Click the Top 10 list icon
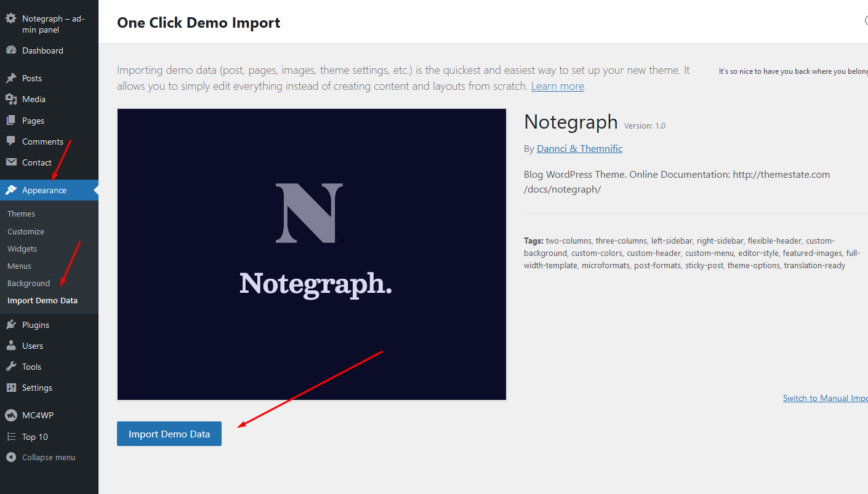 point(10,436)
